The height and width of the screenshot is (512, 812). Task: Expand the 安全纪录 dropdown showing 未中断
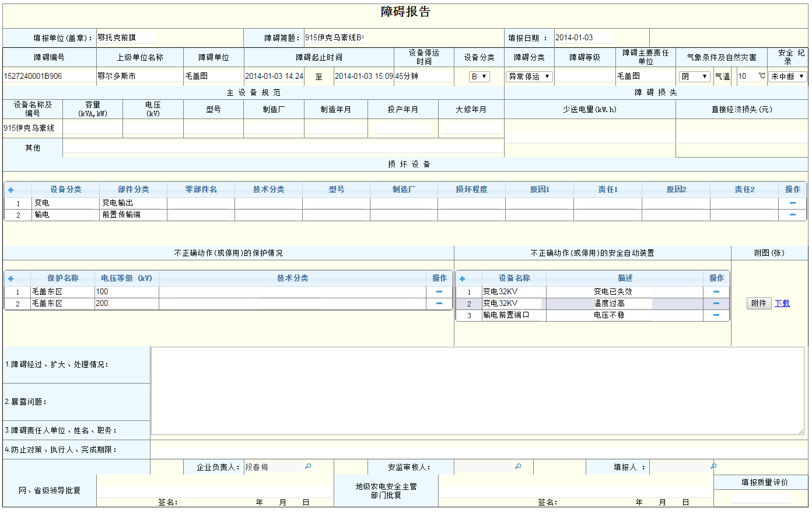(x=787, y=76)
